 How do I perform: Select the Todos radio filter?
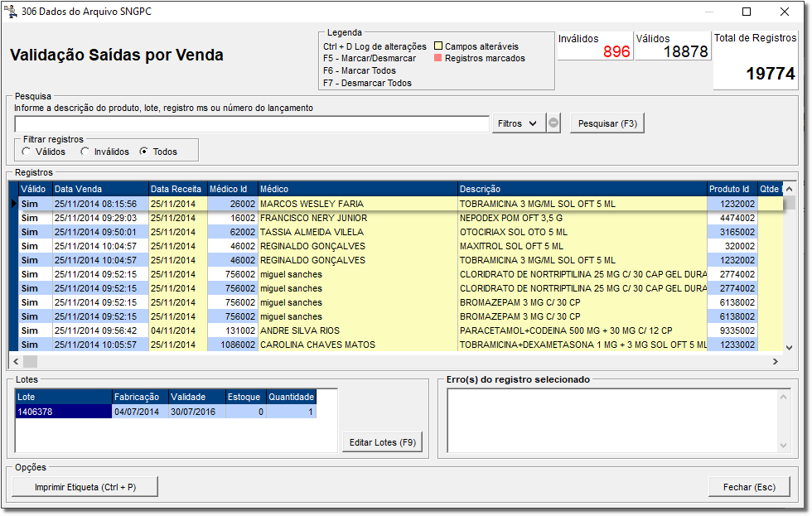[x=143, y=151]
